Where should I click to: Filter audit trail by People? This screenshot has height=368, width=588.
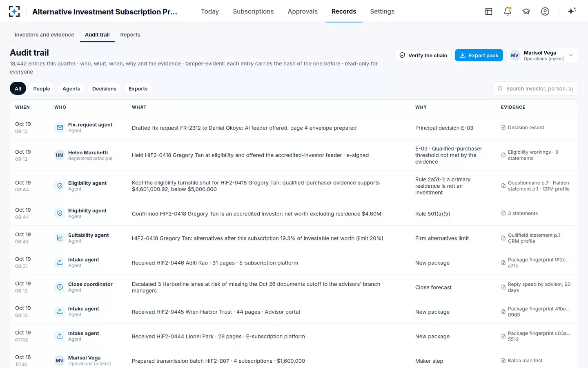point(42,89)
